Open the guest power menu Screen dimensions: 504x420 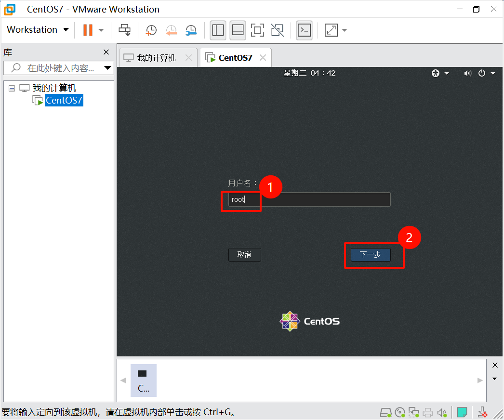tap(481, 73)
